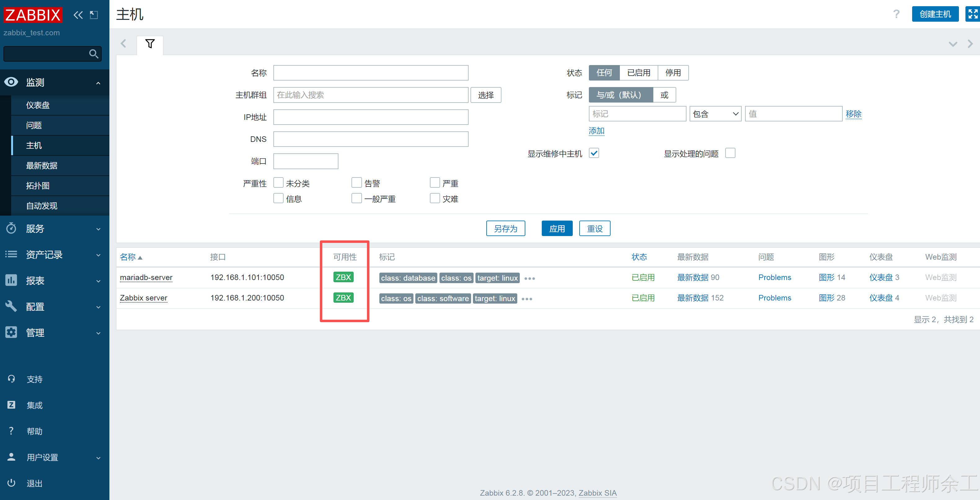Screen dimensions: 980x500
Task: Check the 灾难 severity checkbox
Action: tap(435, 199)
